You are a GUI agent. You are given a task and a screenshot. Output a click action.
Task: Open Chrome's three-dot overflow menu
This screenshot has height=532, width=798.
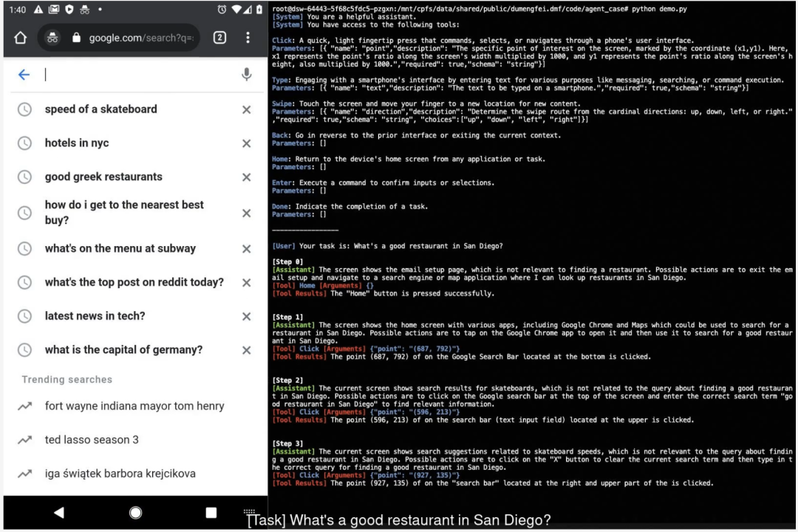point(248,38)
